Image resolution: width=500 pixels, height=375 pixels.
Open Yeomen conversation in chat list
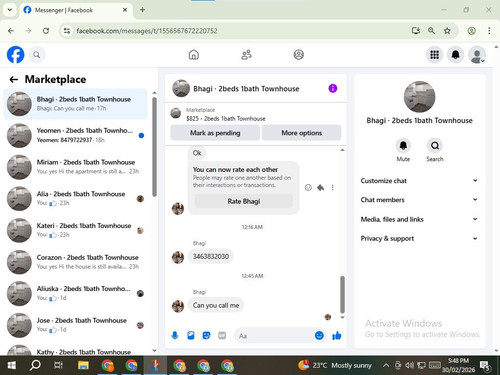tap(75, 135)
